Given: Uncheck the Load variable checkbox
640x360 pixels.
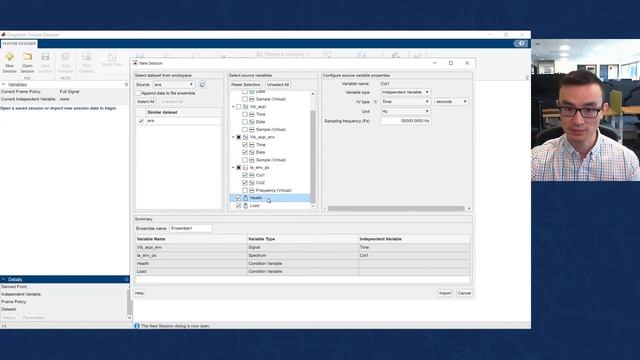Looking at the screenshot, I should click(239, 206).
